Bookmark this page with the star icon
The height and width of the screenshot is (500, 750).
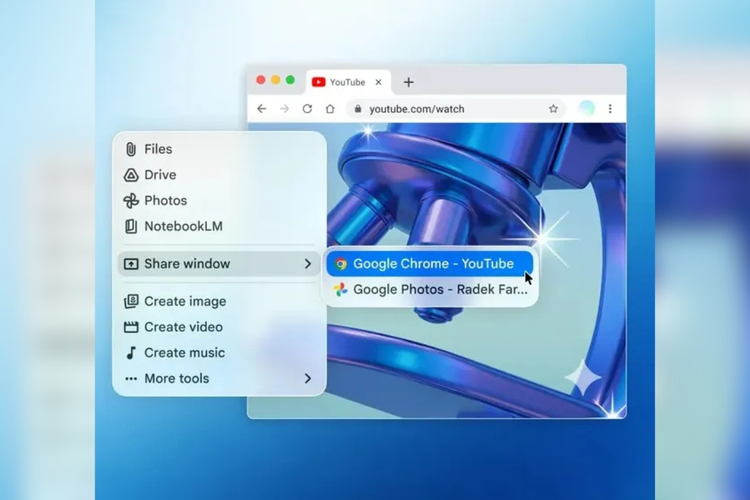click(x=553, y=109)
